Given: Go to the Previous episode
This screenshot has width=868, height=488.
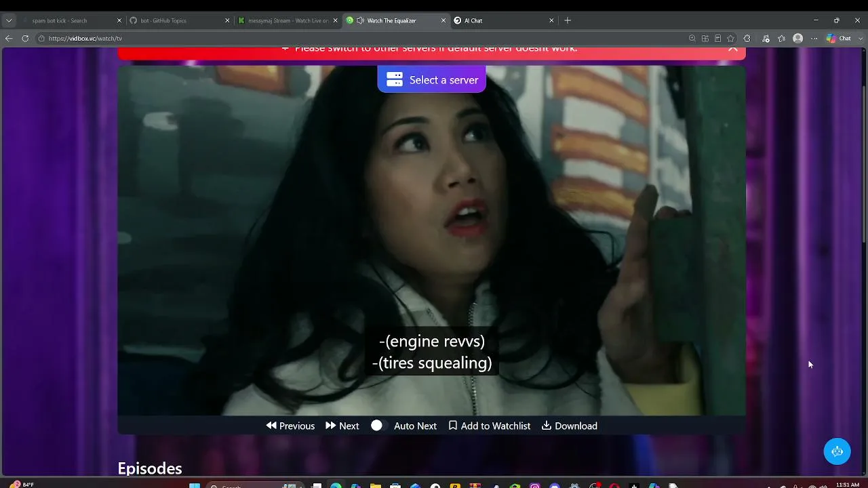Looking at the screenshot, I should tap(290, 426).
